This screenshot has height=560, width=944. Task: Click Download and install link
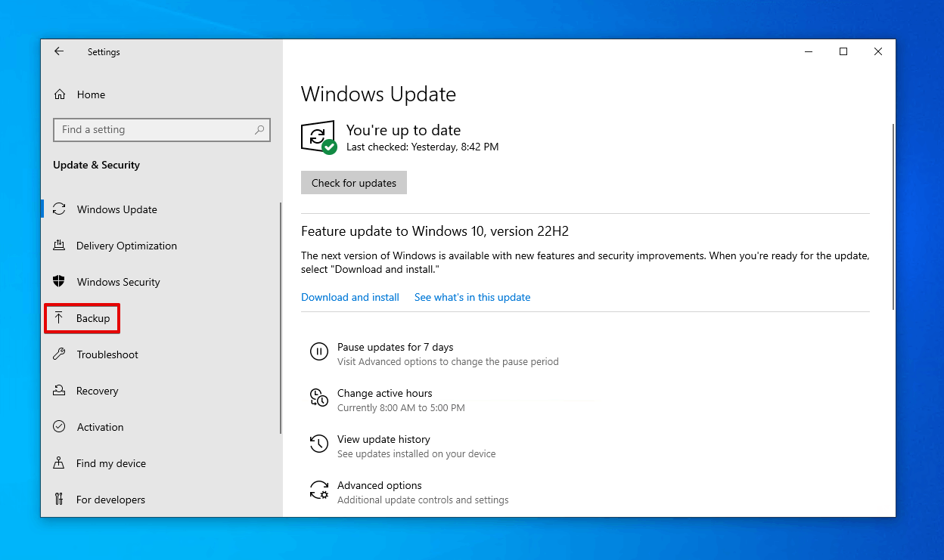tap(350, 297)
